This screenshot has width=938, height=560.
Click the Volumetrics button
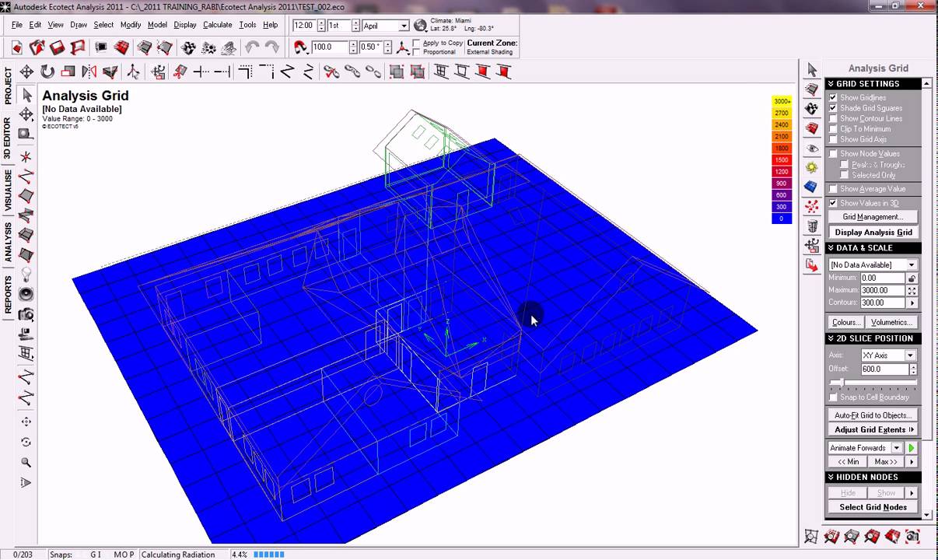pyautogui.click(x=891, y=322)
